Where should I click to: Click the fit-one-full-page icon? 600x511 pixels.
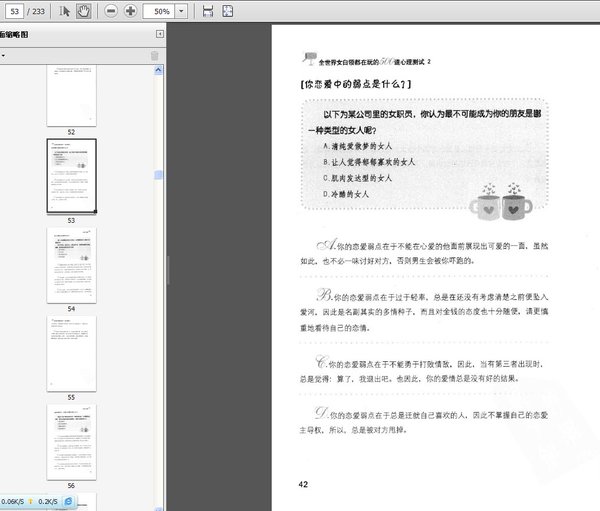tap(228, 11)
